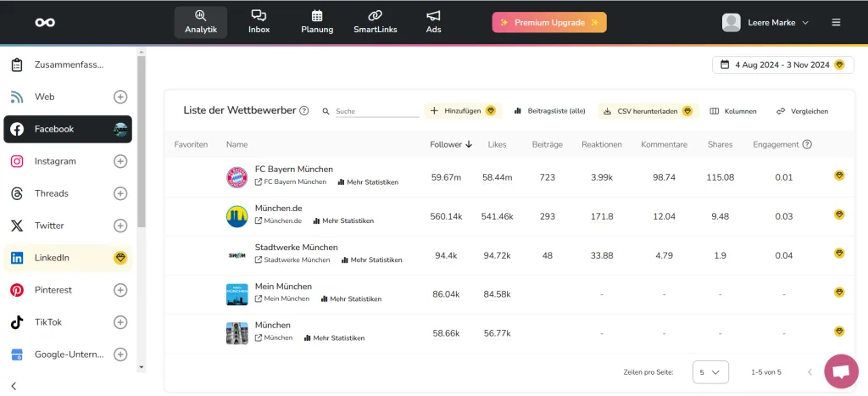868x396 pixels.
Task: Click the FC Bayern München logo
Action: pos(236,177)
